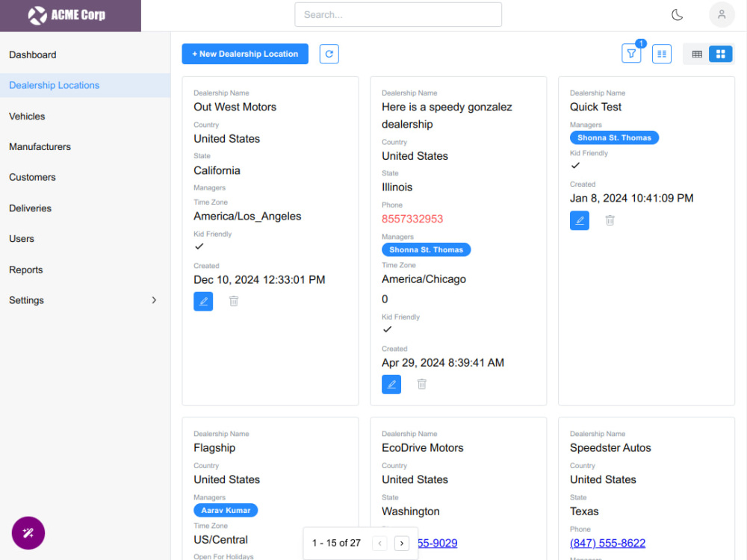Toggle dark mode moon icon
Viewport: 747px width, 560px height.
pyautogui.click(x=677, y=15)
